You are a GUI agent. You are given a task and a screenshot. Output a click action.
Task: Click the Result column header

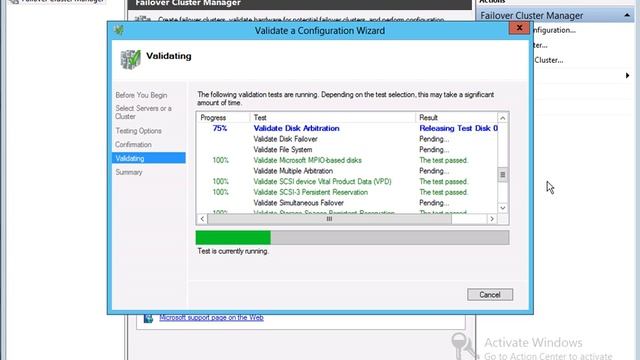tap(457, 118)
